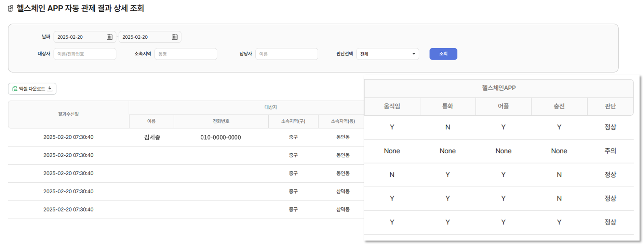Select the 판단 column header
This screenshot has height=245, width=644.
(x=611, y=106)
